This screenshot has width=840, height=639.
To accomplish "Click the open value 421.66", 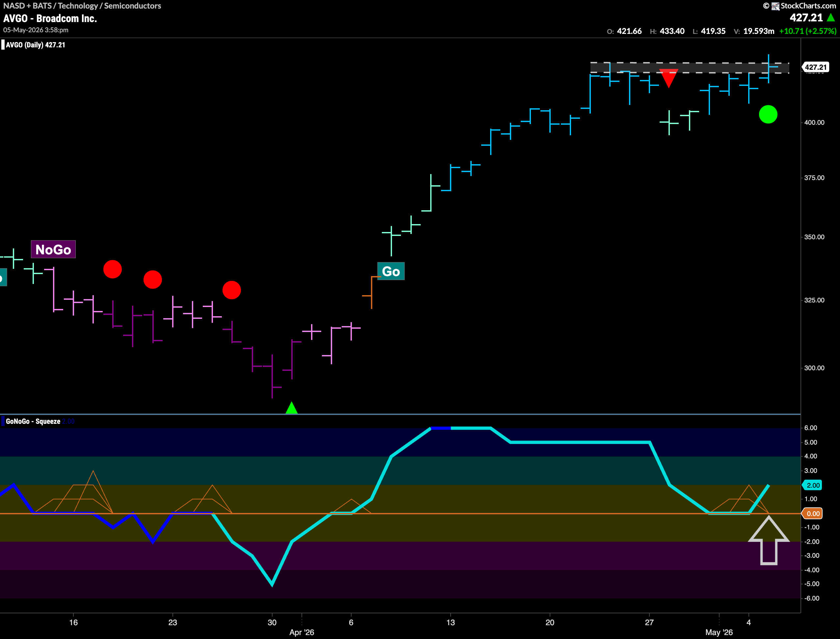I will coord(629,31).
